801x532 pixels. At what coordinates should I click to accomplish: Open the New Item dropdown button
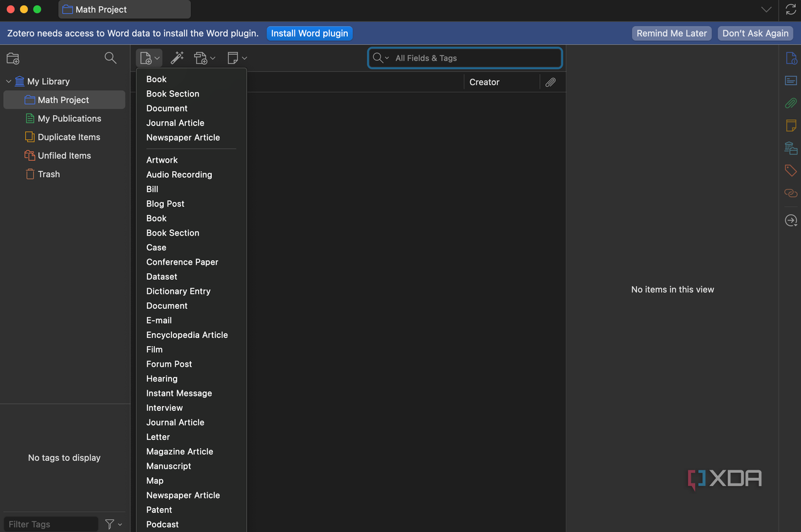pyautogui.click(x=149, y=58)
